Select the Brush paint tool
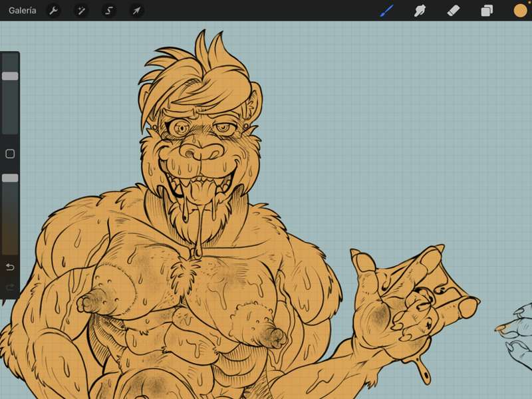Viewport: 532px width, 399px height. pos(387,11)
